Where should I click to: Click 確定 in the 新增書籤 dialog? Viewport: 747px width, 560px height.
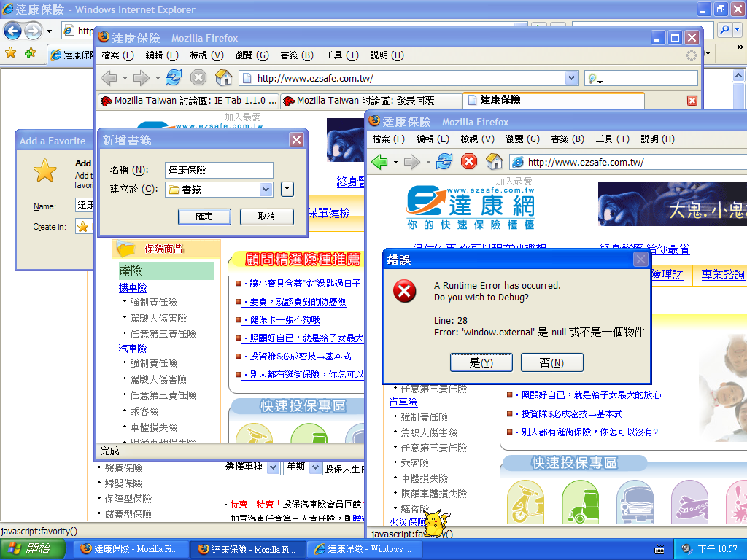click(204, 216)
